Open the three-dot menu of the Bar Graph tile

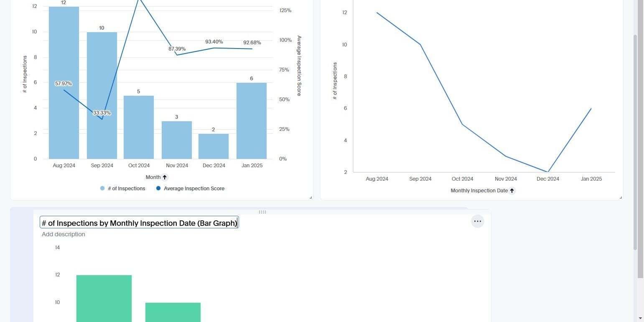(478, 221)
